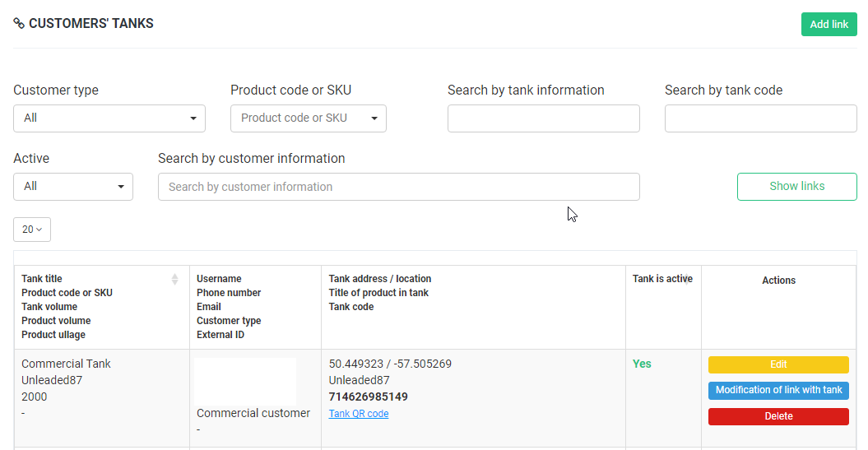Click the Add link button
Viewport: 868px width, 450px height.
(829, 25)
